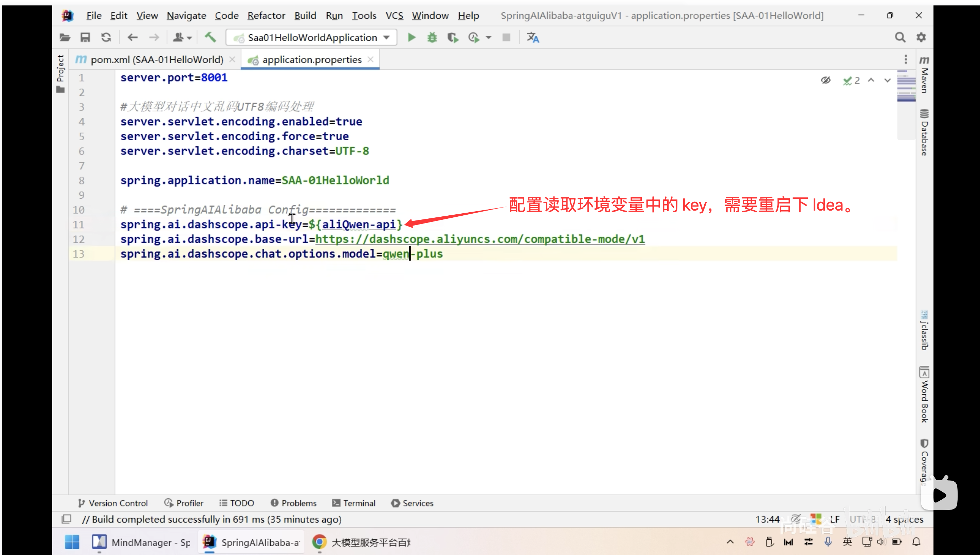This screenshot has width=980, height=555.
Task: Click Save All floppy disk icon
Action: coord(85,37)
